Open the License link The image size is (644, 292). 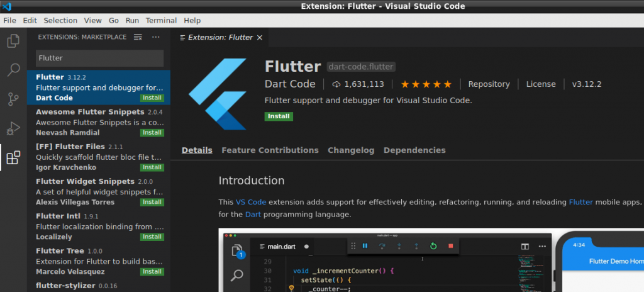(541, 84)
